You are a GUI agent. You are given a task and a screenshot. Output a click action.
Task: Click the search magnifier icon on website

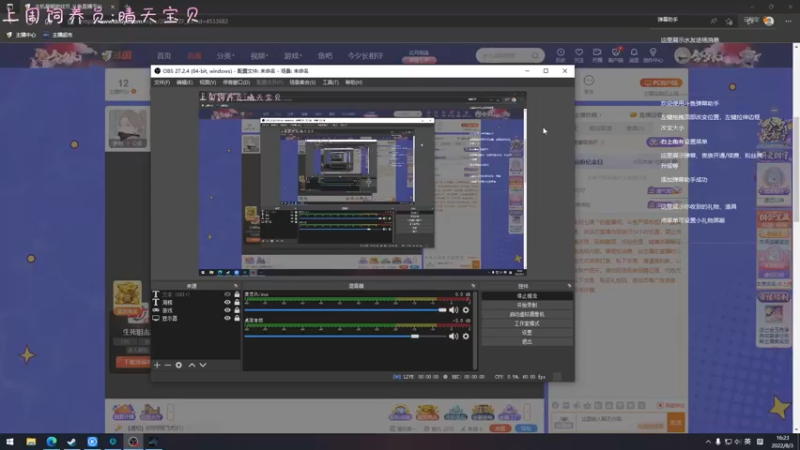pos(535,55)
